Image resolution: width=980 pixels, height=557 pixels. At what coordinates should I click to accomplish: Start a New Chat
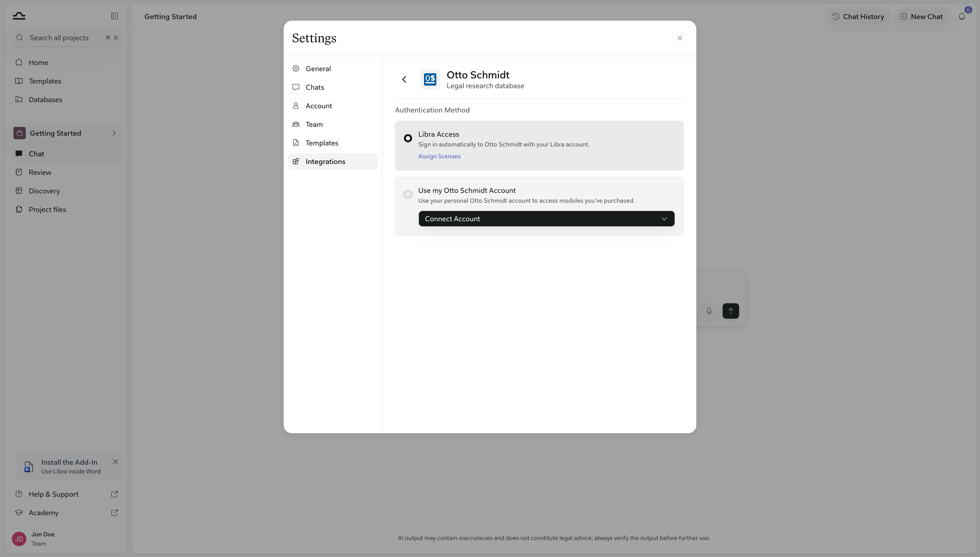(x=921, y=17)
